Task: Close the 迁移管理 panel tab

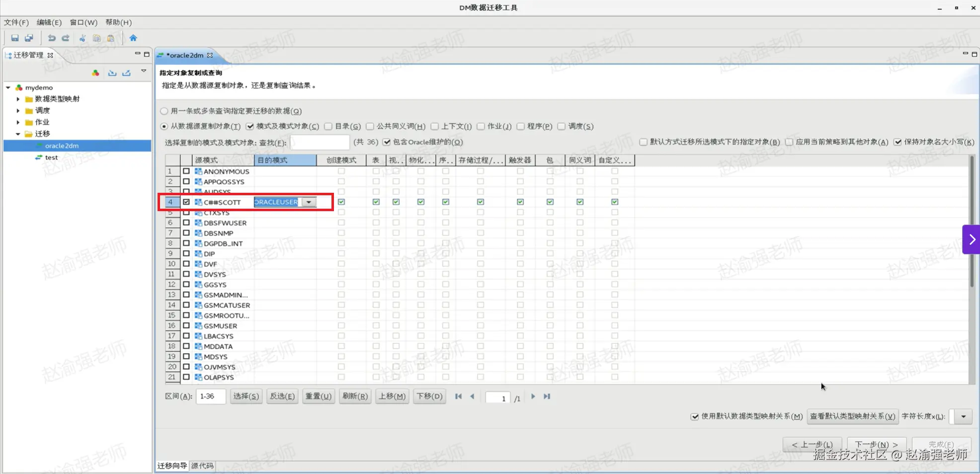Action: pyautogui.click(x=50, y=55)
